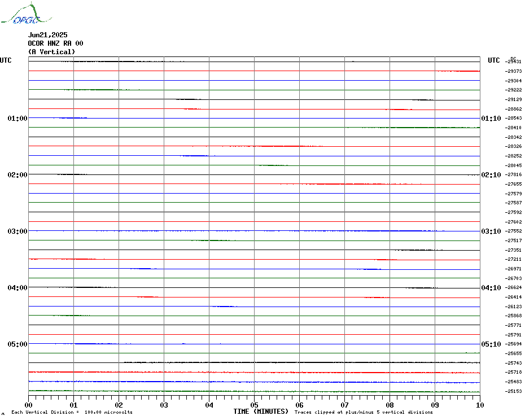Click the left-hand 'UTC' label

[6, 60]
